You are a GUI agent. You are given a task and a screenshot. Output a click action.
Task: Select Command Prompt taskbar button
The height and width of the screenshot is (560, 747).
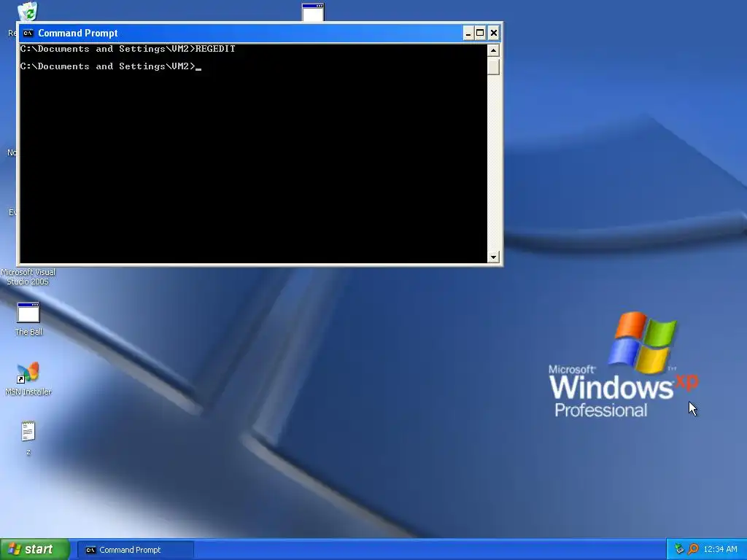pyautogui.click(x=136, y=550)
